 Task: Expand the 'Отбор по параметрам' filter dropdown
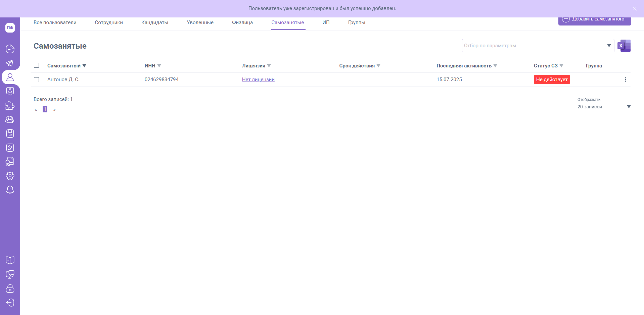click(609, 46)
